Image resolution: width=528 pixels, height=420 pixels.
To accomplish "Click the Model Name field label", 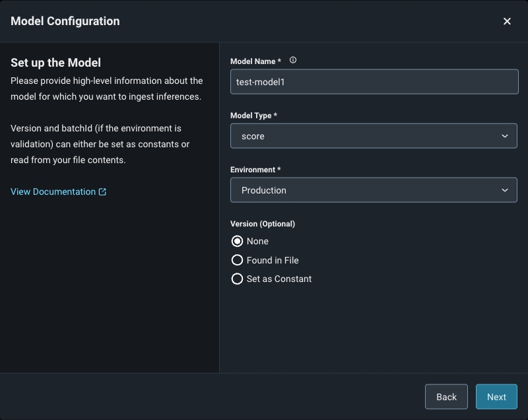I will 255,61.
